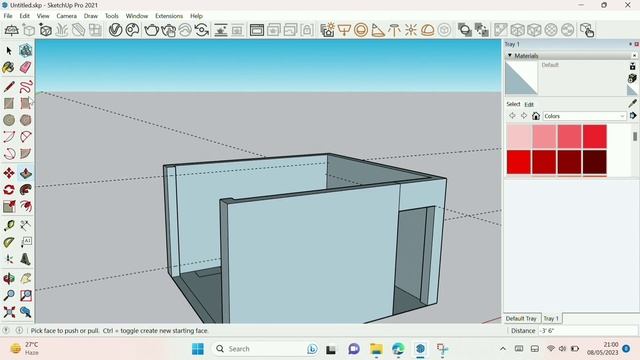Collapse the Materials panel
Screen dimensions: 640x360
click(x=510, y=55)
